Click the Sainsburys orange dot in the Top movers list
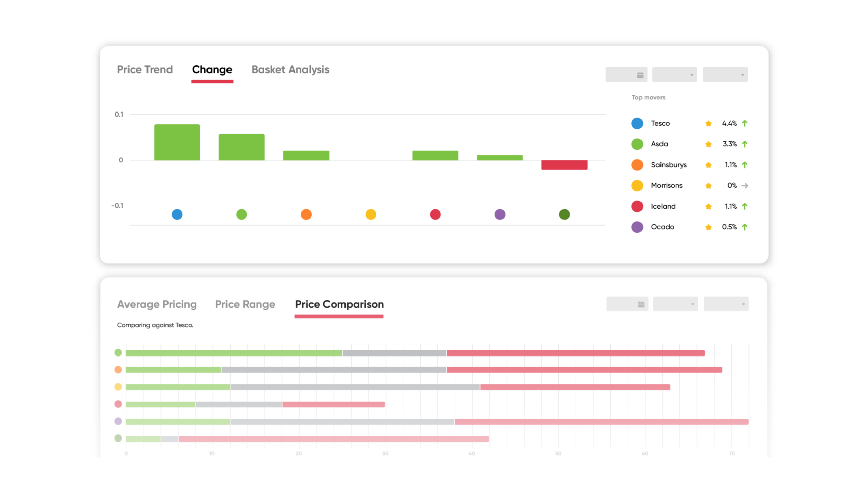The image size is (868, 488). point(637,165)
